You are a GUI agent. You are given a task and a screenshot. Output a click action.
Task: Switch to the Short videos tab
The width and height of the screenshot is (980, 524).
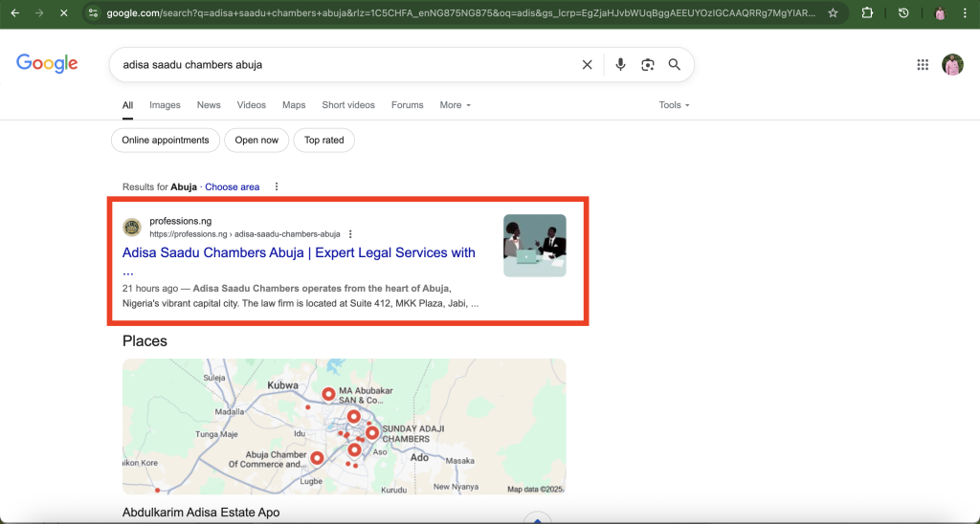tap(348, 105)
